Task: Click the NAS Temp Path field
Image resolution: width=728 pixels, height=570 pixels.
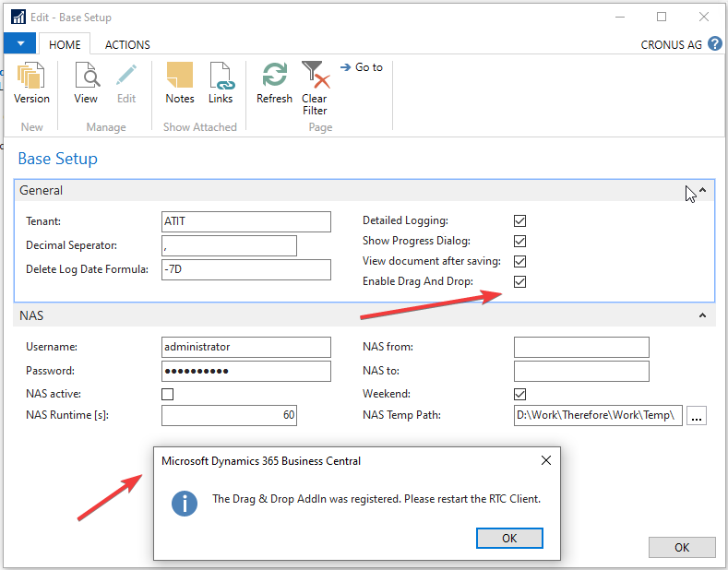Action: (x=598, y=415)
